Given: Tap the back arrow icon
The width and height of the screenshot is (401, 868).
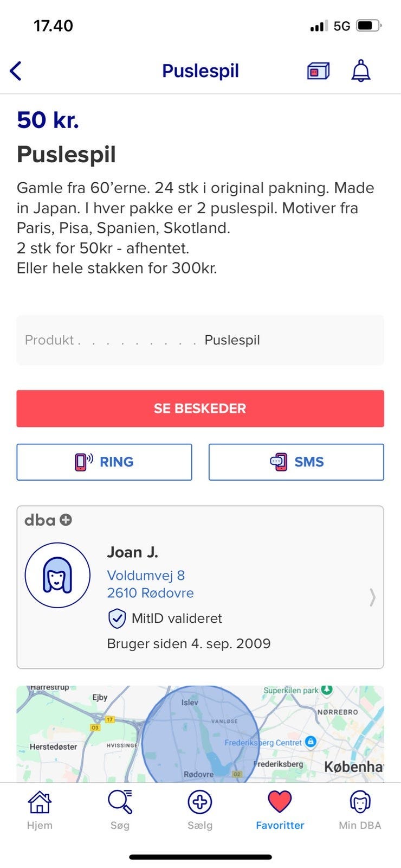Looking at the screenshot, I should (16, 71).
